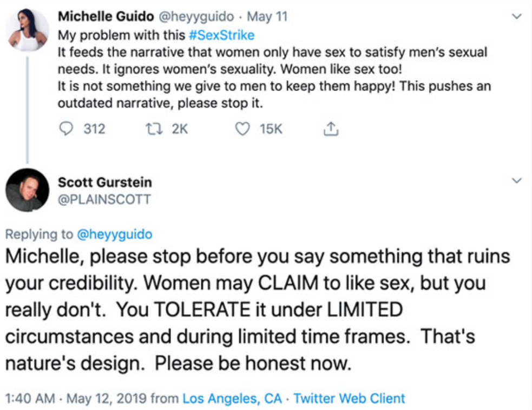Click the @heyyguido mention in Replying to

(x=115, y=234)
